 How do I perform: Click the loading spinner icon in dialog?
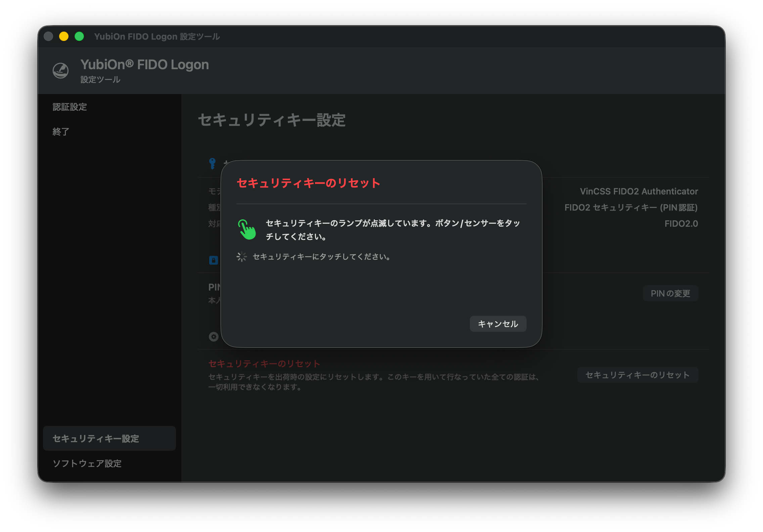click(241, 257)
